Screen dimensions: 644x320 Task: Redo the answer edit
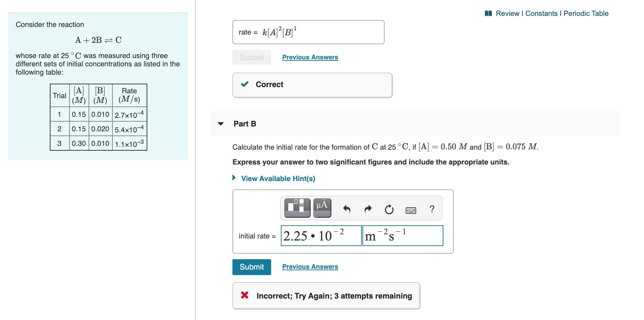[368, 208]
